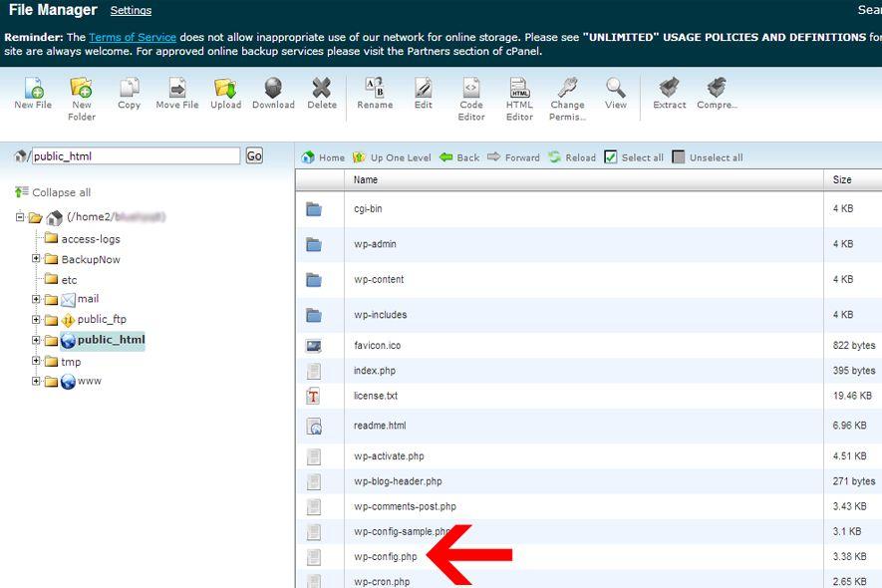Click the Delete X icon

(x=321, y=89)
